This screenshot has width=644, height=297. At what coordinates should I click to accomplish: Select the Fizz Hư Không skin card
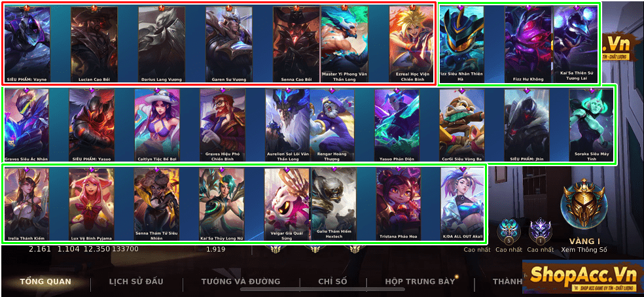pyautogui.click(x=528, y=44)
